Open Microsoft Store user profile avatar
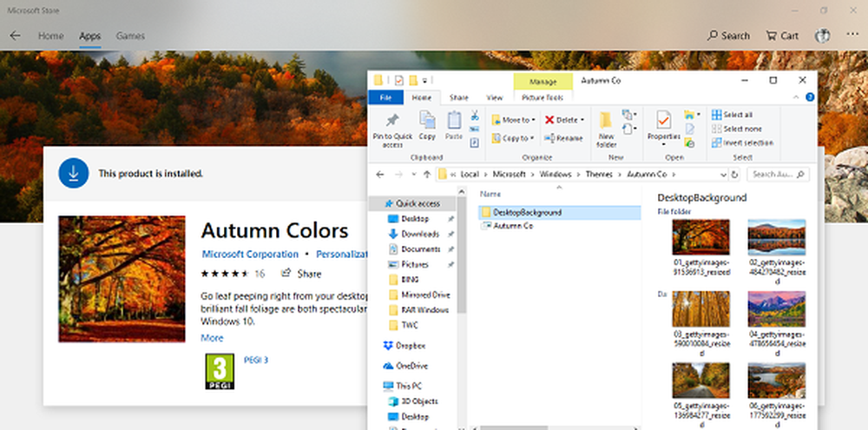Viewport: 868px width, 430px height. [823, 36]
